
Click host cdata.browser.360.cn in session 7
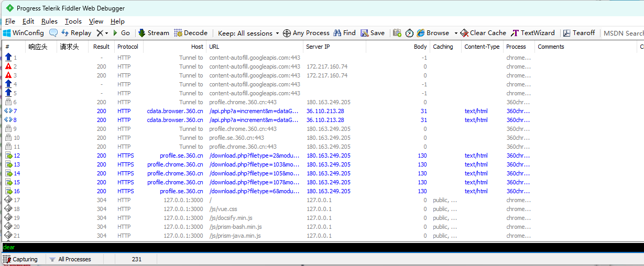[175, 111]
